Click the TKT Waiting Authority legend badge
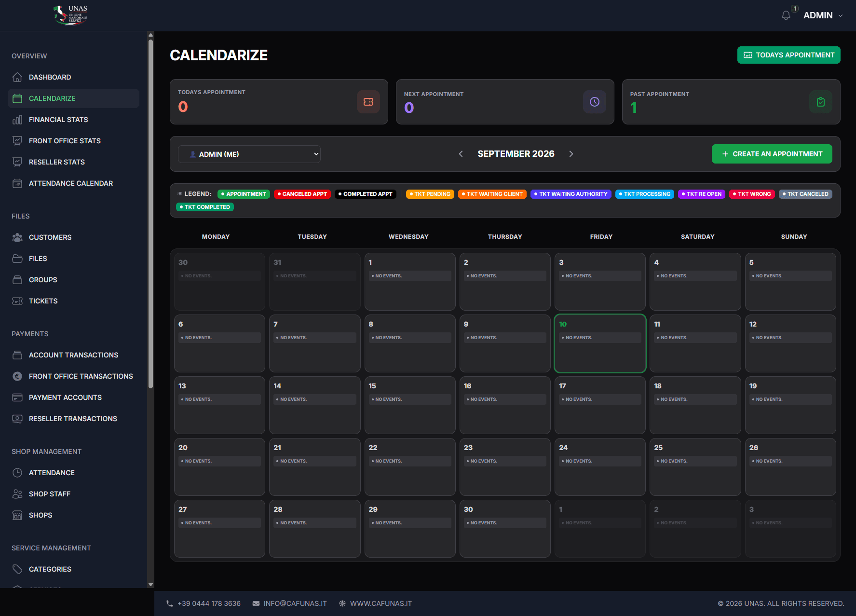This screenshot has width=856, height=616. [x=571, y=194]
